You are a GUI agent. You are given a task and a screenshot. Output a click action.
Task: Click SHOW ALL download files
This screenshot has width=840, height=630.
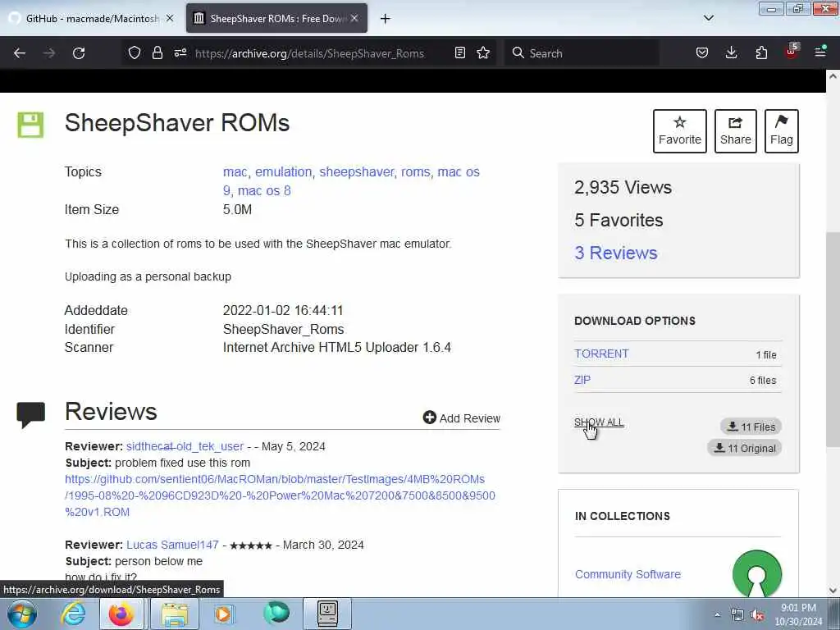point(599,422)
